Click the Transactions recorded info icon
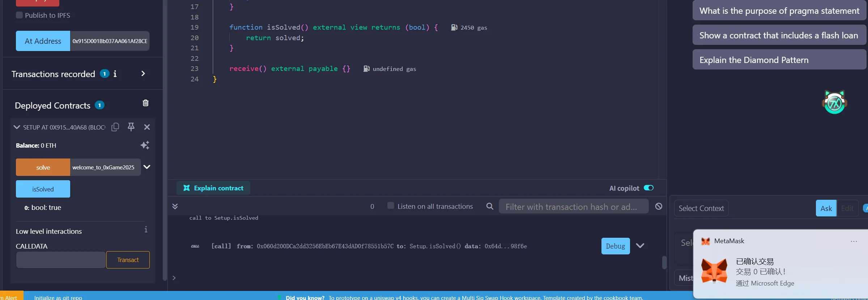 point(115,74)
